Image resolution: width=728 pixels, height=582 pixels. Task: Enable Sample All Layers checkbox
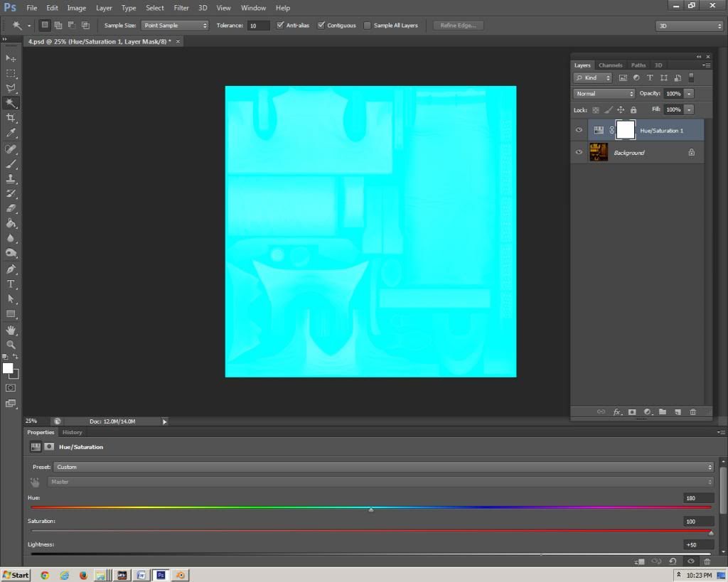coord(367,26)
